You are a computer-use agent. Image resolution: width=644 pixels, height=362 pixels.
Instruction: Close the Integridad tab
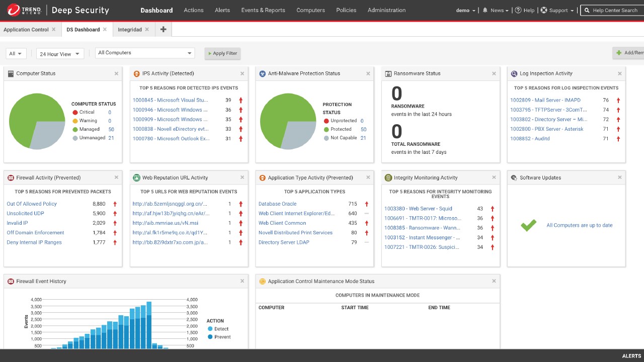tap(147, 30)
